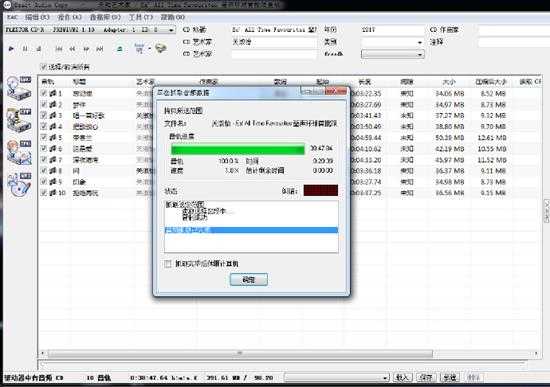Click the 大小 size column header

449,82
